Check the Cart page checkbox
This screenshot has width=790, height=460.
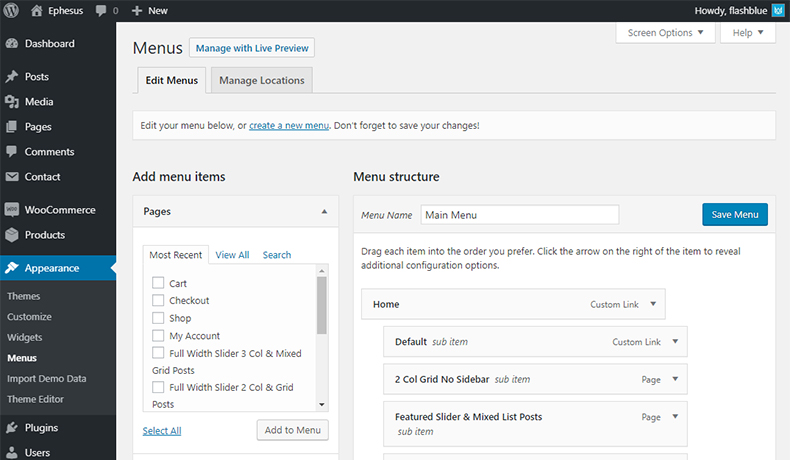point(158,283)
